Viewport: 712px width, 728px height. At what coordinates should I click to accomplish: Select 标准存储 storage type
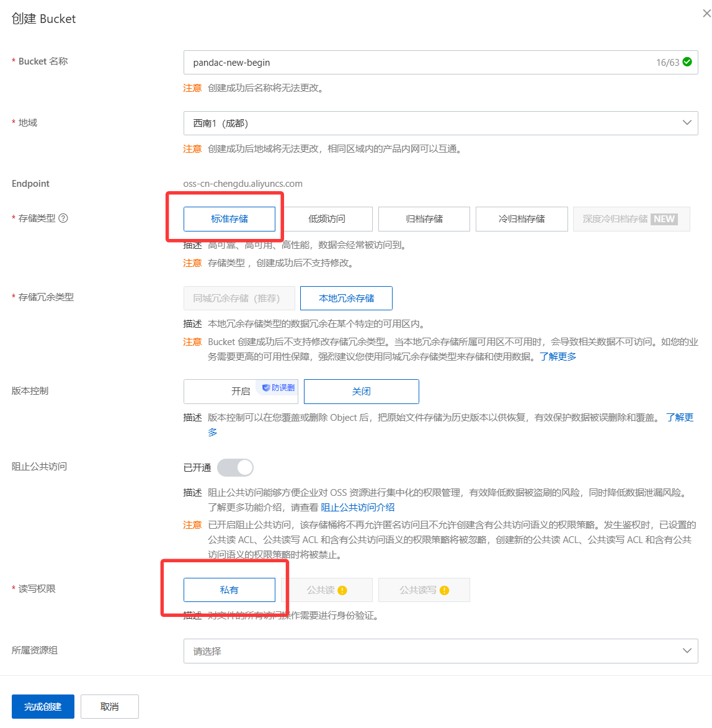[x=229, y=219]
